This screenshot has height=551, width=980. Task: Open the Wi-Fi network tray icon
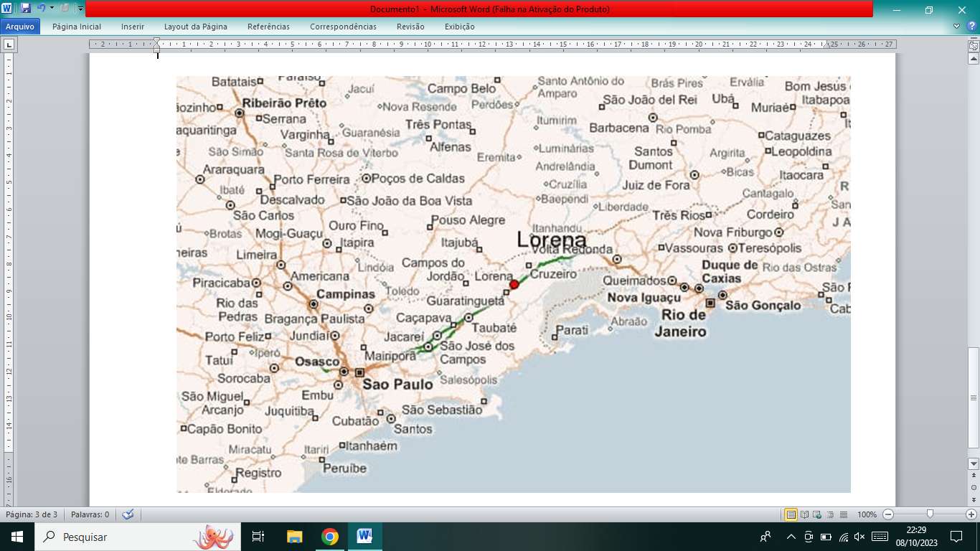[x=844, y=537]
